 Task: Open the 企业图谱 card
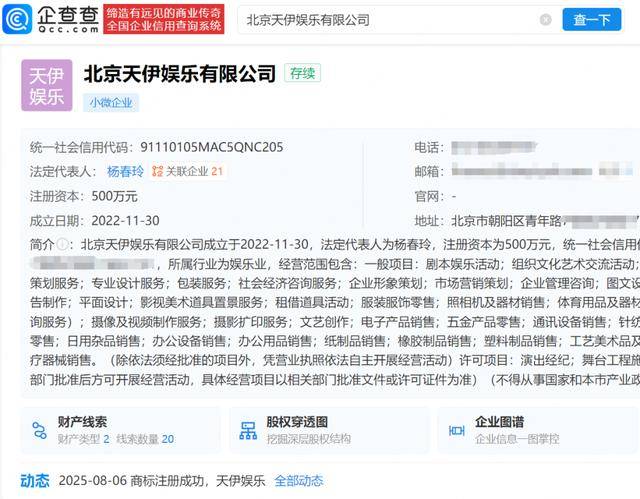[539, 430]
